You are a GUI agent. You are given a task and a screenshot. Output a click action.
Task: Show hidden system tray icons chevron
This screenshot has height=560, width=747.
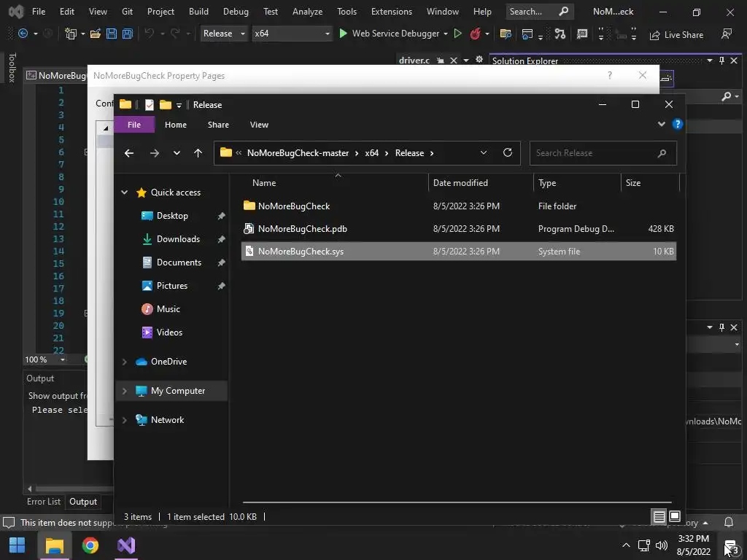coord(626,545)
